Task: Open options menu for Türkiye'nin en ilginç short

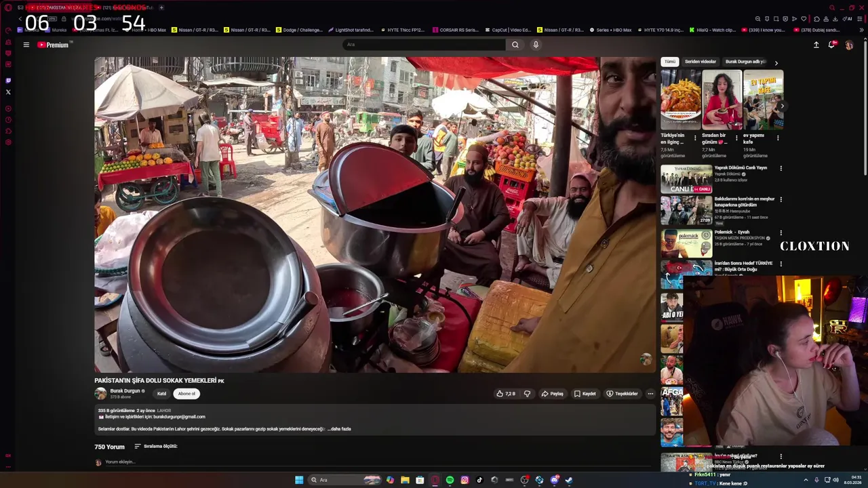Action: pyautogui.click(x=695, y=138)
